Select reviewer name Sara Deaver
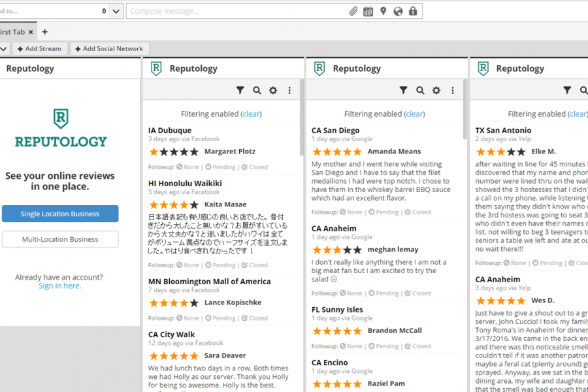The width and height of the screenshot is (588, 392). [x=225, y=355]
